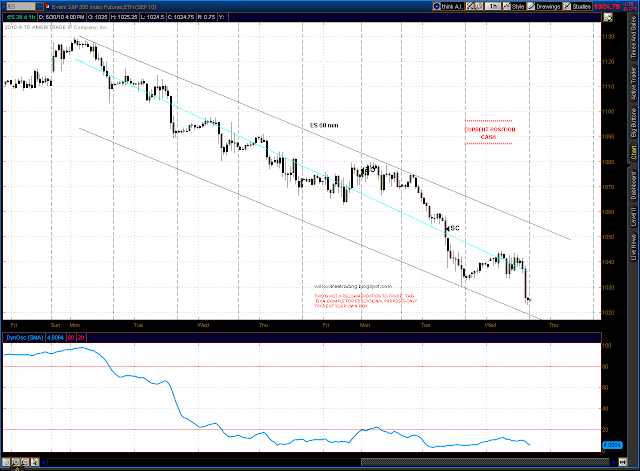Click the 1024.75 last price display
Viewport: 640px width, 471px height.
point(607,7)
